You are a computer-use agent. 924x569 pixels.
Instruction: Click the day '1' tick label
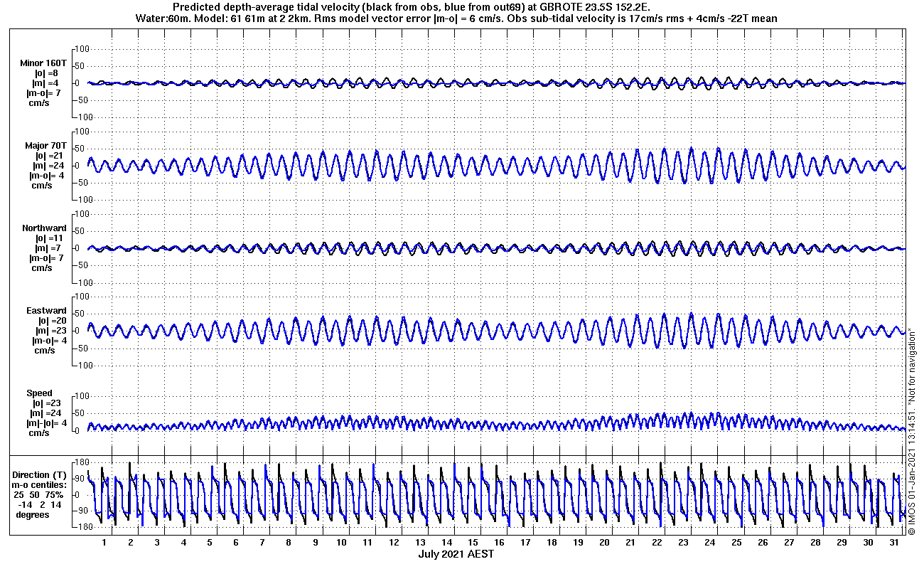[x=104, y=542]
